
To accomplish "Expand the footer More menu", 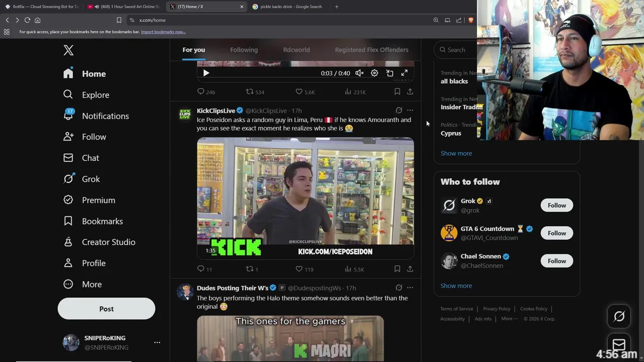I will [x=509, y=319].
